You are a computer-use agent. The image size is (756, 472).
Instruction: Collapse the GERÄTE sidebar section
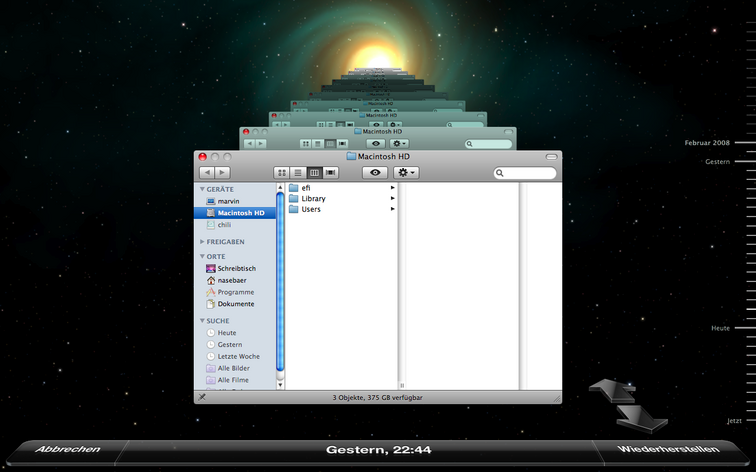(x=202, y=189)
